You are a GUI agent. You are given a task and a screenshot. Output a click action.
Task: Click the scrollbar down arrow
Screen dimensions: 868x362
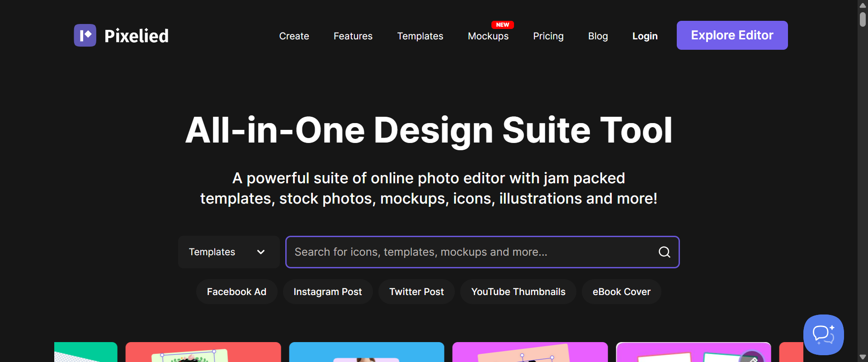coord(863,357)
